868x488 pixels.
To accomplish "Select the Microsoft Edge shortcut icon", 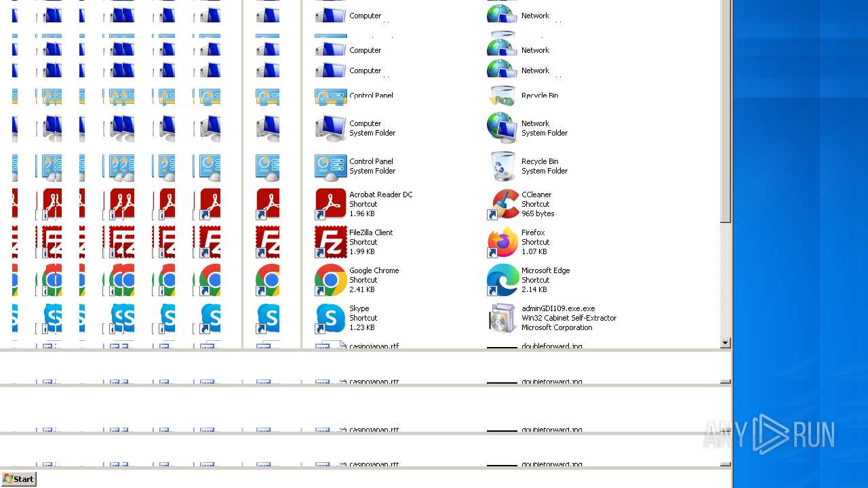I will (503, 280).
